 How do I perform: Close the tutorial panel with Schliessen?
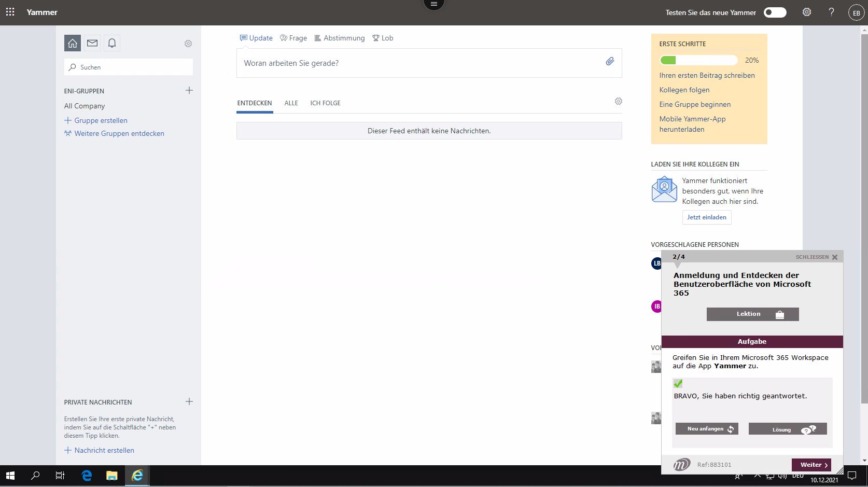[817, 257]
